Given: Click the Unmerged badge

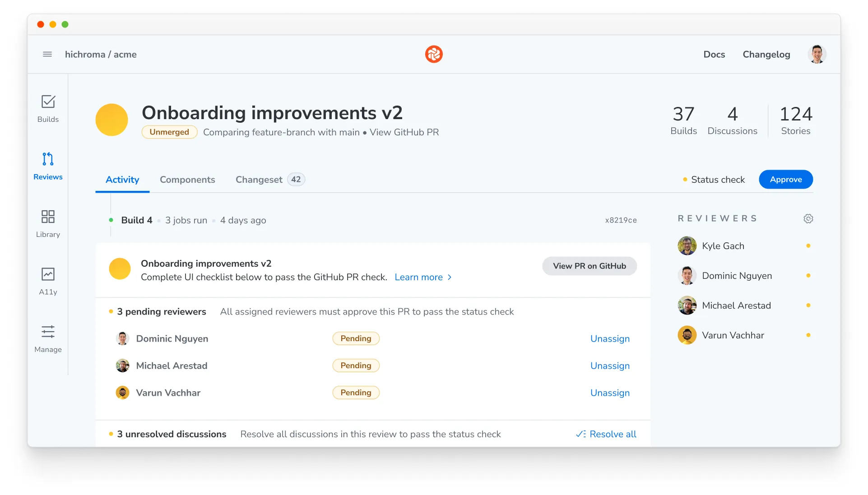Looking at the screenshot, I should click(169, 132).
